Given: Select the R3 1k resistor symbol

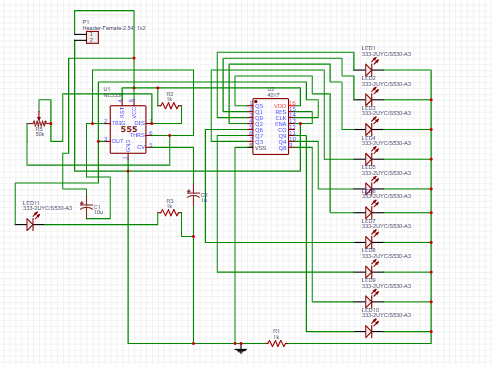Looking at the screenshot, I should tap(169, 213).
